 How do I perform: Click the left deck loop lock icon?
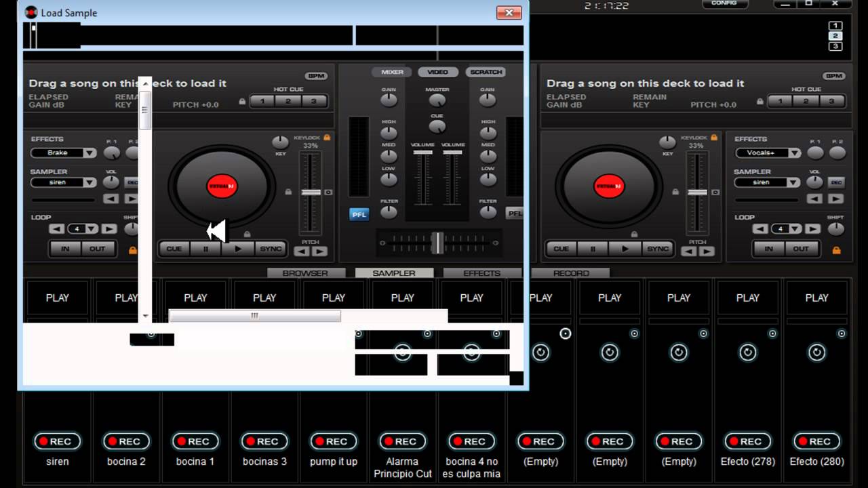click(133, 250)
